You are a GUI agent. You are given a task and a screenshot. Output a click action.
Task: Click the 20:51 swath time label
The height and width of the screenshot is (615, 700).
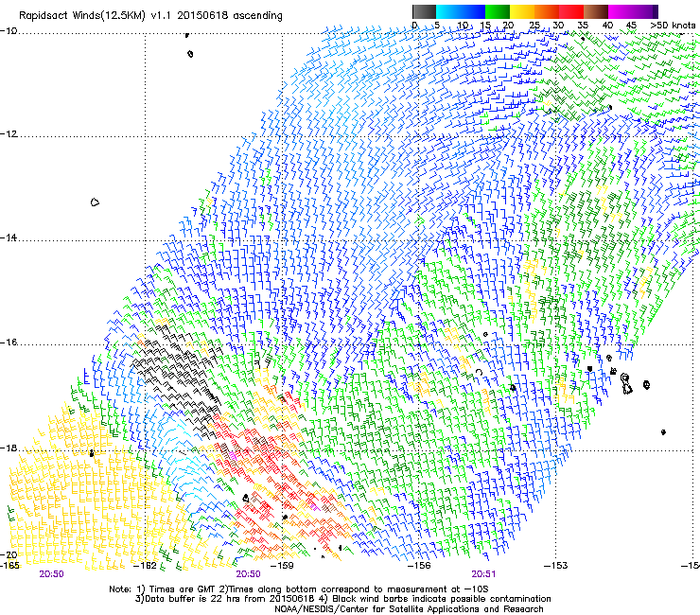click(x=483, y=574)
